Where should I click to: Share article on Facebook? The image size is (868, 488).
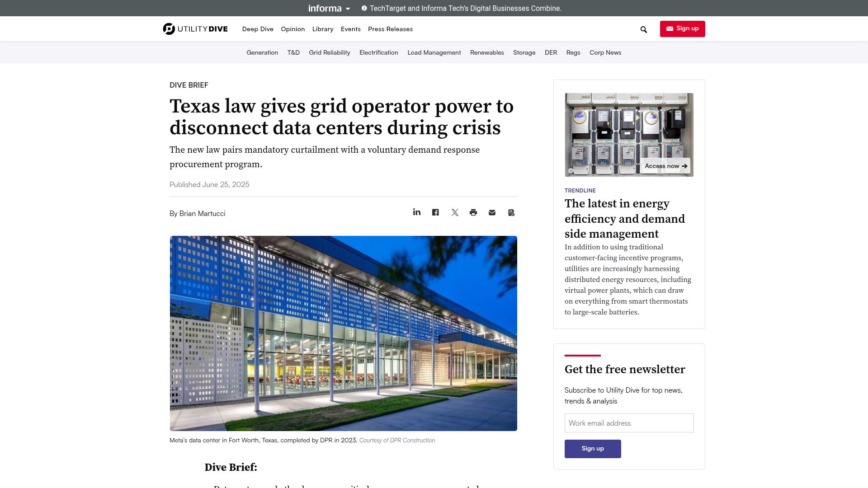435,212
